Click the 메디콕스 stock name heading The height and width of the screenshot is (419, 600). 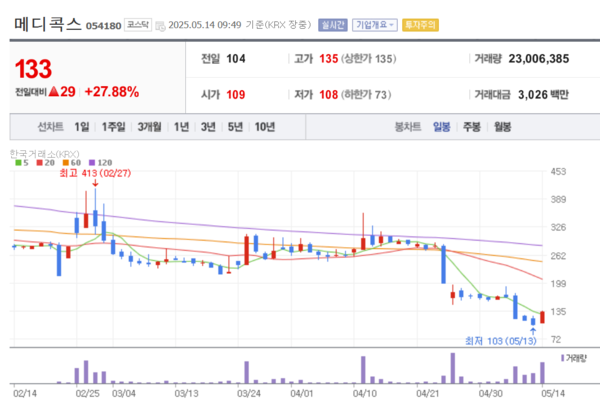(x=48, y=24)
